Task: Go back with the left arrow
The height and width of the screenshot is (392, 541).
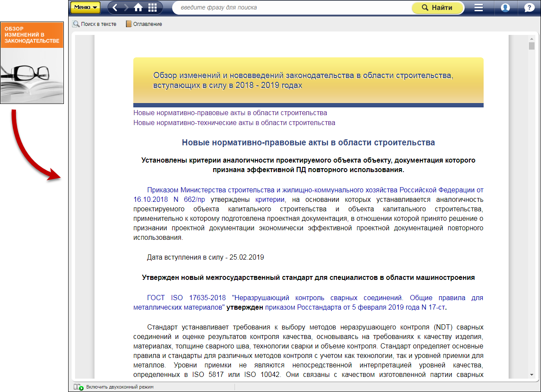Action: pos(115,7)
